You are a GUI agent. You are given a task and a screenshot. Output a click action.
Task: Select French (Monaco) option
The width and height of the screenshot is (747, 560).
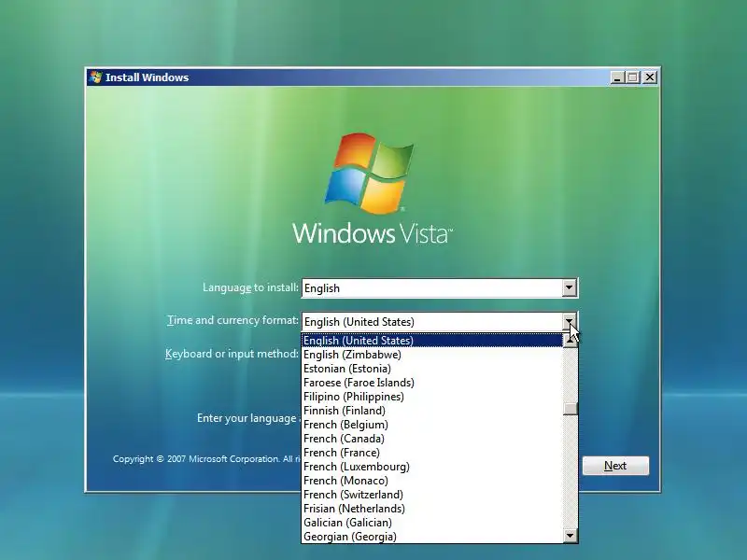coord(432,481)
